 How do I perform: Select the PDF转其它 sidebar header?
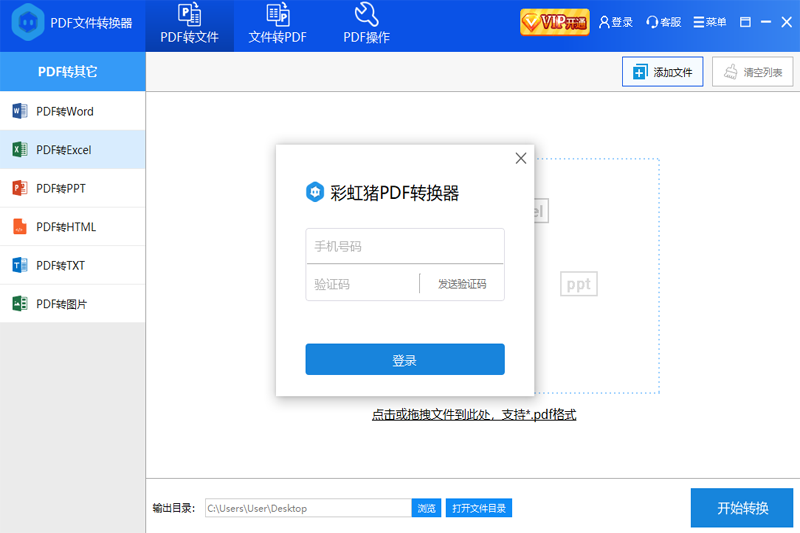click(72, 71)
